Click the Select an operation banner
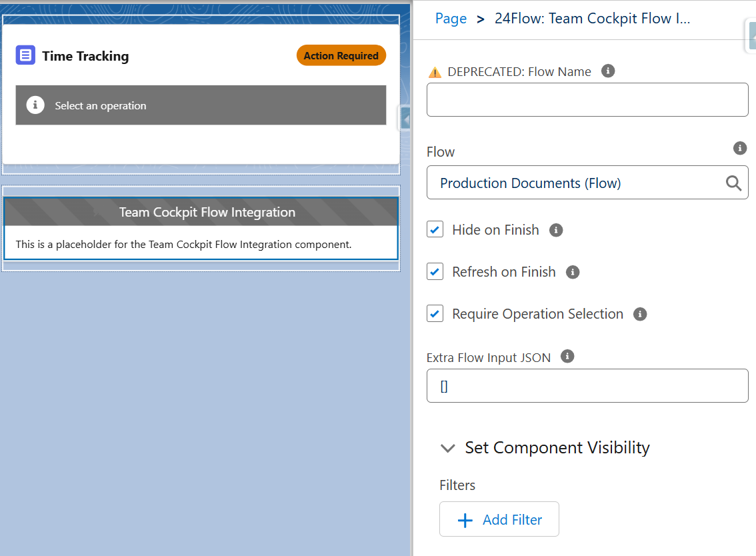756x556 pixels. click(201, 105)
